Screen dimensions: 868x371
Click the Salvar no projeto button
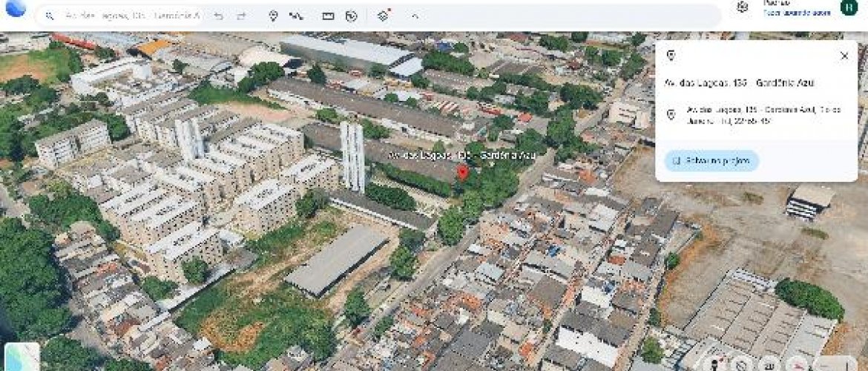[x=711, y=160]
